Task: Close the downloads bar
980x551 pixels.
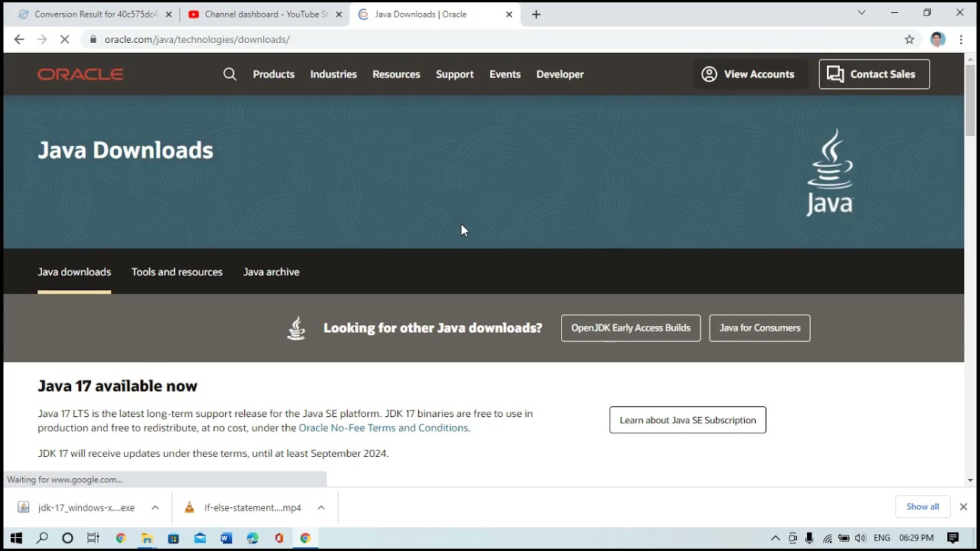Action: point(963,507)
